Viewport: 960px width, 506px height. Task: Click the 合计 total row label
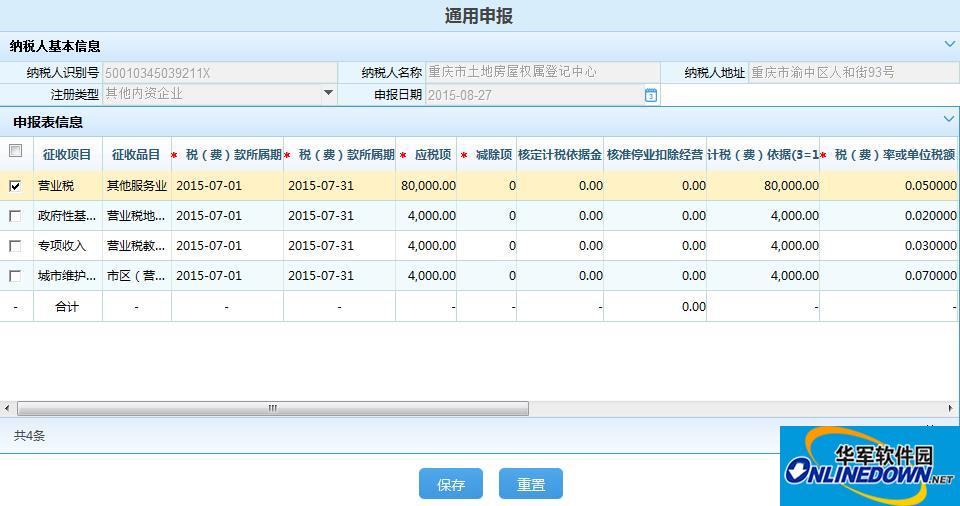[x=67, y=307]
